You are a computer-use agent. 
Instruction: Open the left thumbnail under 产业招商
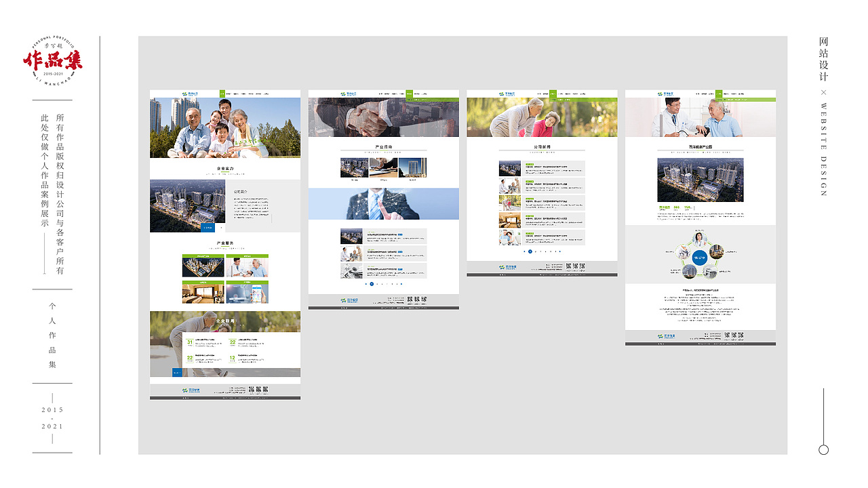pos(354,168)
